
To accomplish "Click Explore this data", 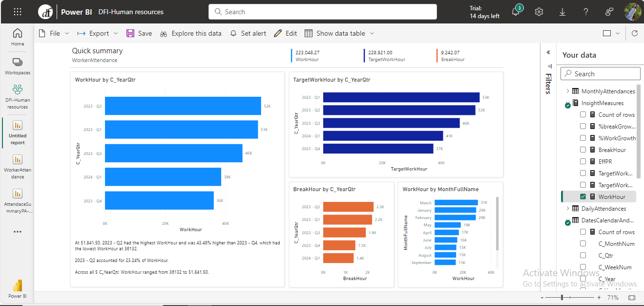I will (x=190, y=33).
